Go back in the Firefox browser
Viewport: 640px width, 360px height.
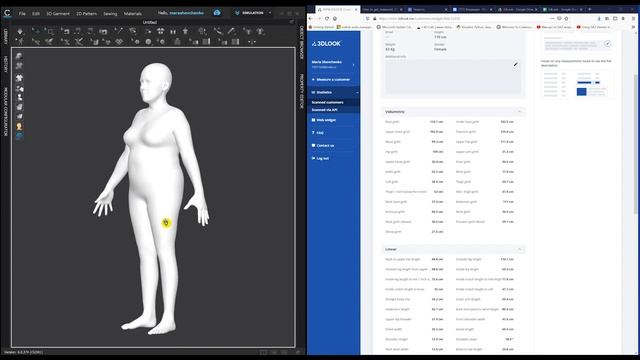(x=311, y=18)
